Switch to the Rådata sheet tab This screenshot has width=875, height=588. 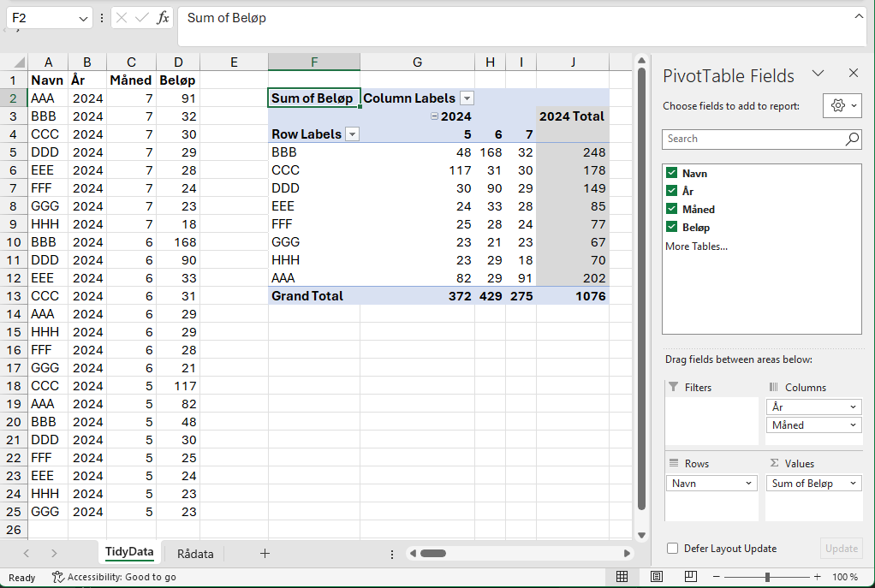coord(195,554)
